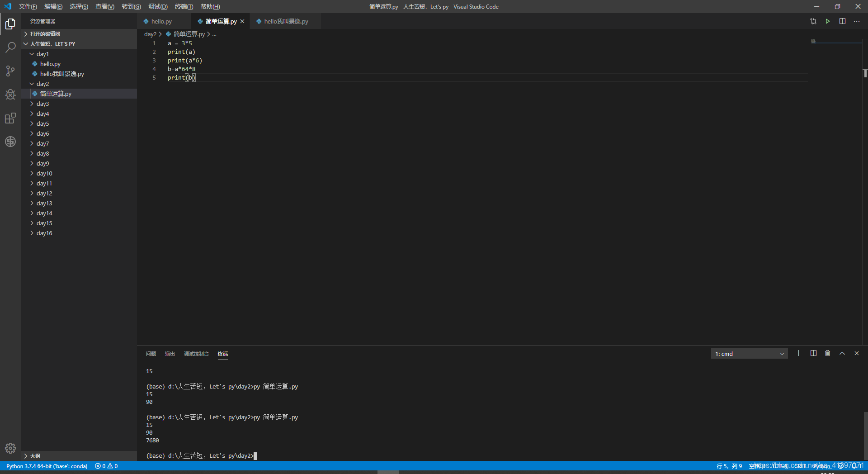Image resolution: width=868 pixels, height=474 pixels.
Task: Expand the 打开的编辑器 section
Action: (79, 34)
